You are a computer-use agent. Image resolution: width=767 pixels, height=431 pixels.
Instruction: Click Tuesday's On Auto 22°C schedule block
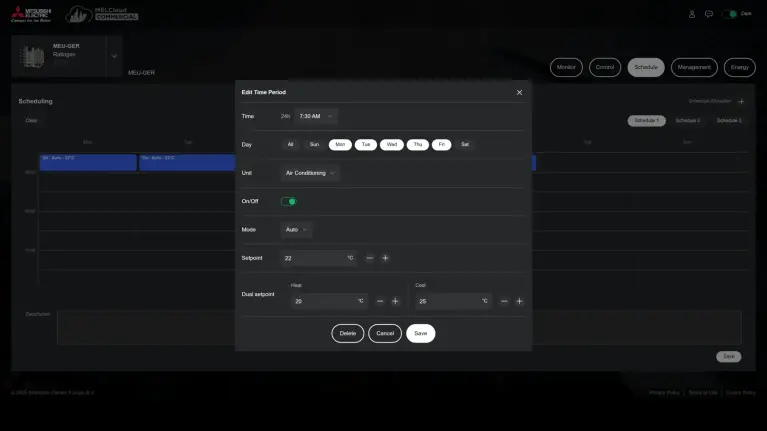point(187,162)
